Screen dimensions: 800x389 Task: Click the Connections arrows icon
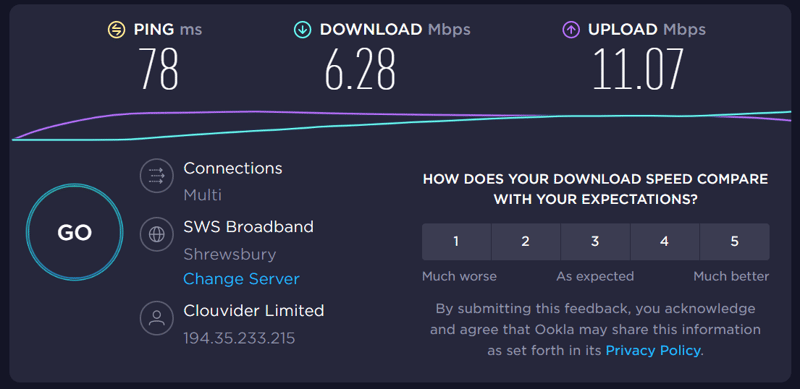click(157, 176)
